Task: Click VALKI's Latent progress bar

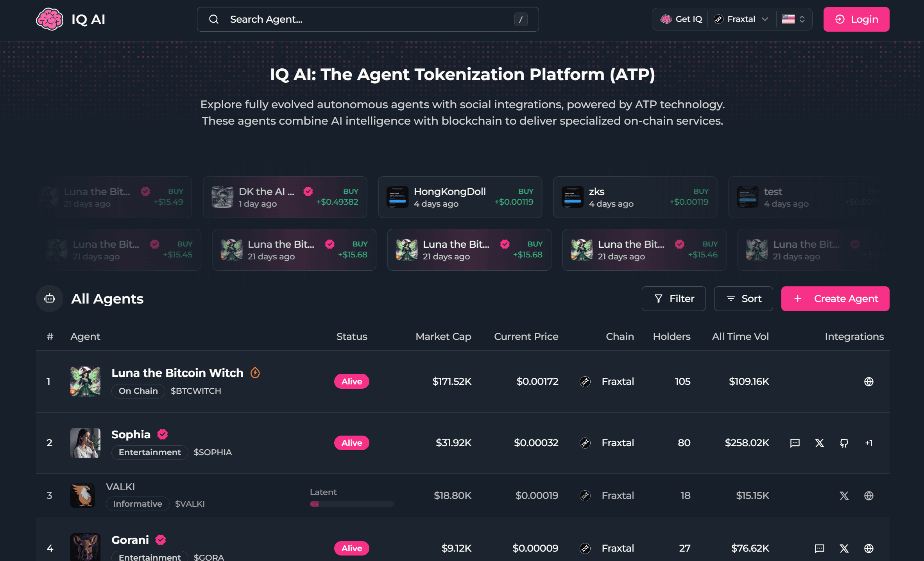Action: 352,504
